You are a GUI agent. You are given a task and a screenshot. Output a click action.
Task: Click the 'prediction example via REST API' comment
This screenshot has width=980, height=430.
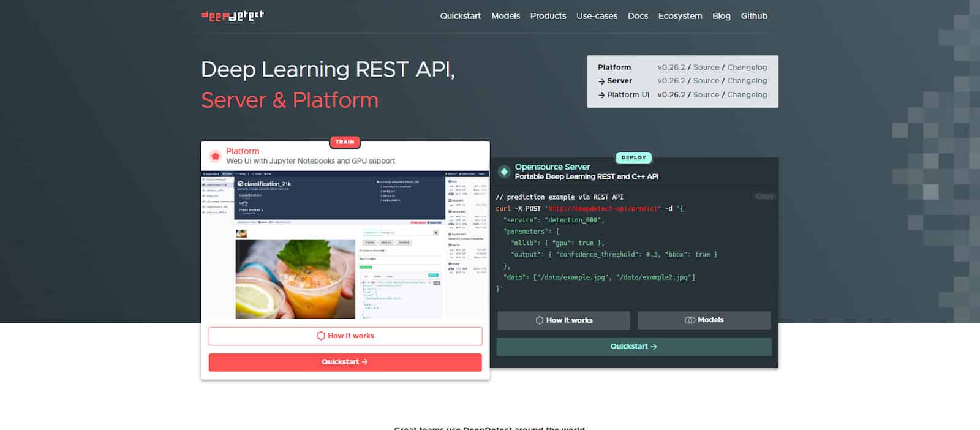pos(559,197)
